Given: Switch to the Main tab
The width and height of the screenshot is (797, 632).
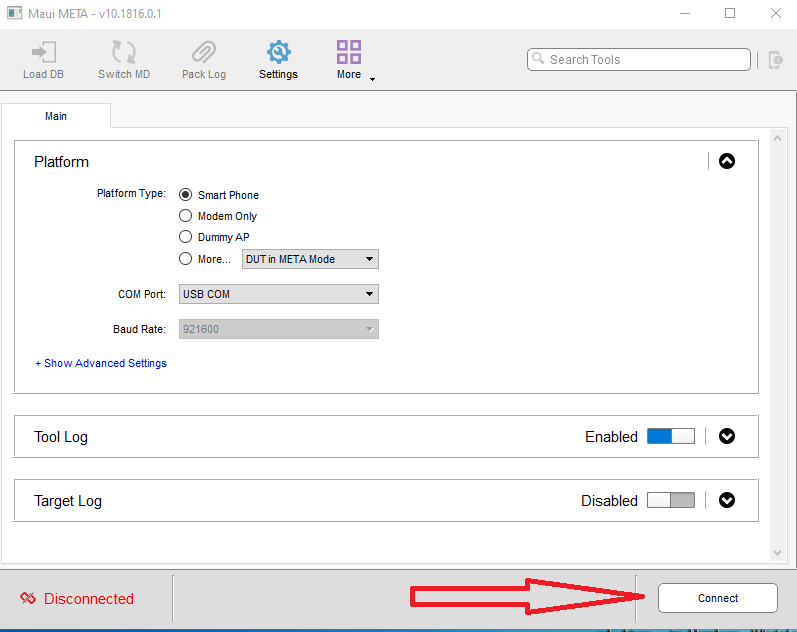Looking at the screenshot, I should [56, 116].
